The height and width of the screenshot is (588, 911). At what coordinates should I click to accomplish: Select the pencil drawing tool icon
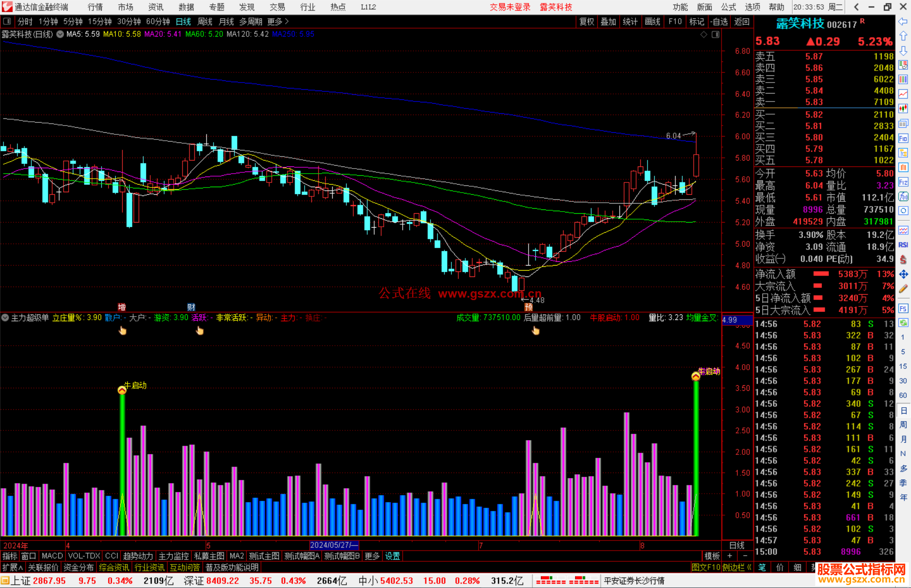(x=903, y=289)
